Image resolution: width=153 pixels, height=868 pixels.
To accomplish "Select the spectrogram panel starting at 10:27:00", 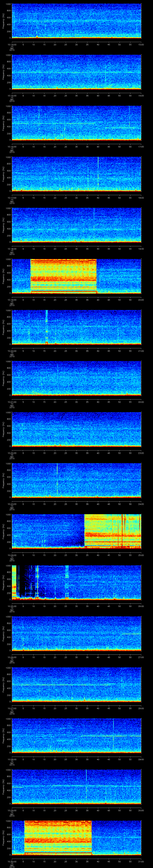I will click(76, 685).
